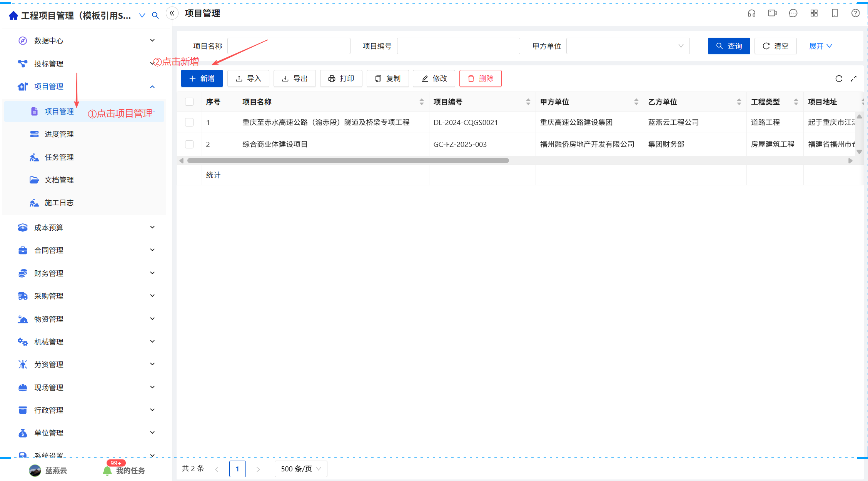Check the row 2 综合商业体建设项目 checkbox
Viewport: 868px width, 481px height.
pos(189,144)
